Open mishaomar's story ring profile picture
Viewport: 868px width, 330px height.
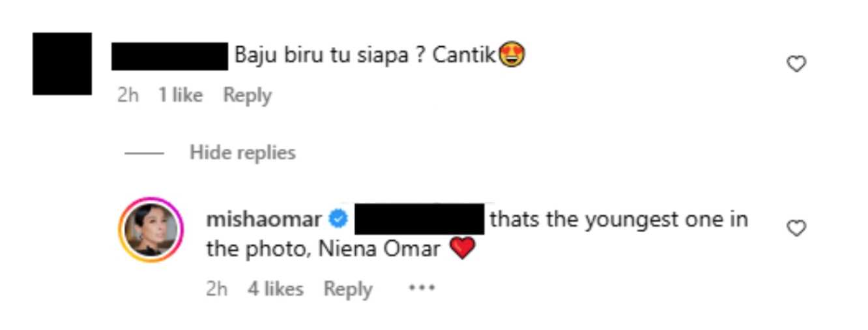151,230
